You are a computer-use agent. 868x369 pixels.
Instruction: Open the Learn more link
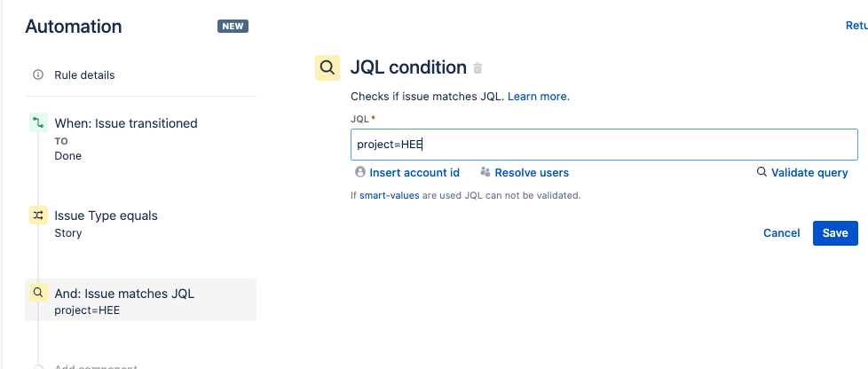tap(539, 97)
